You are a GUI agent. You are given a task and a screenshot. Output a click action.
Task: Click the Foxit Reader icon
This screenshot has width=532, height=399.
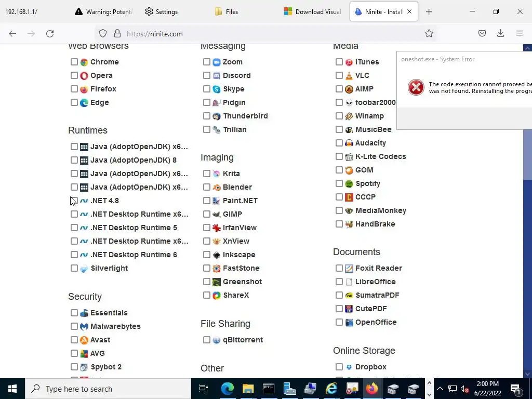[x=349, y=269]
